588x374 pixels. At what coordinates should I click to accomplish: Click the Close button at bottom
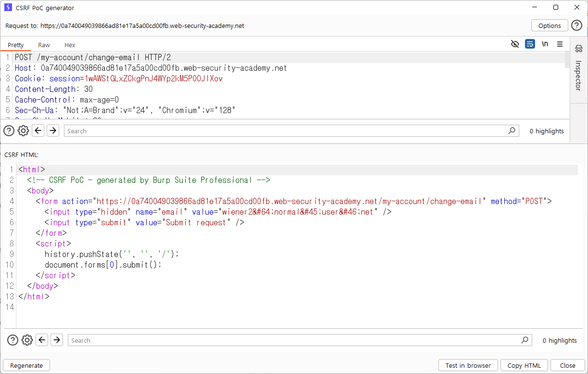568,365
